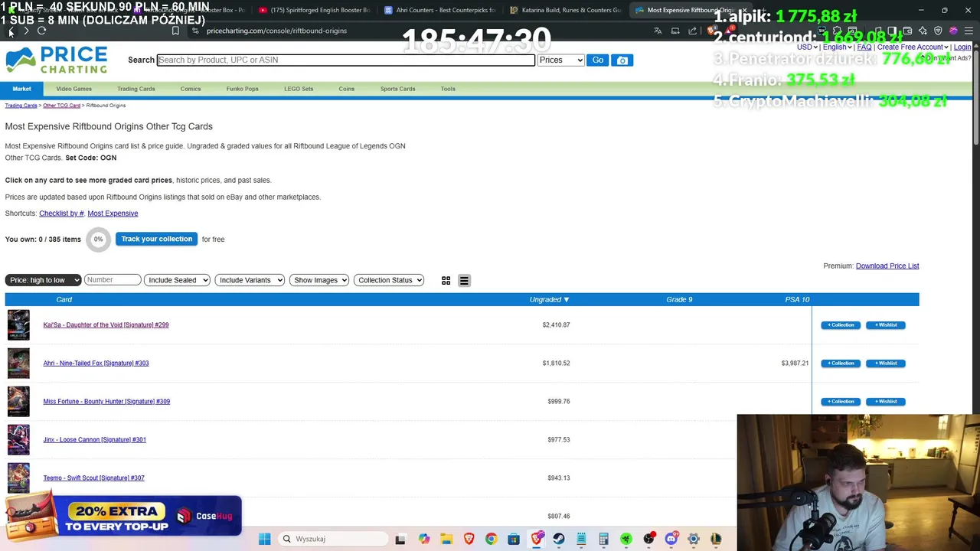Switch to Ahri Counters browser tab
The height and width of the screenshot is (551, 980).
pos(440,10)
